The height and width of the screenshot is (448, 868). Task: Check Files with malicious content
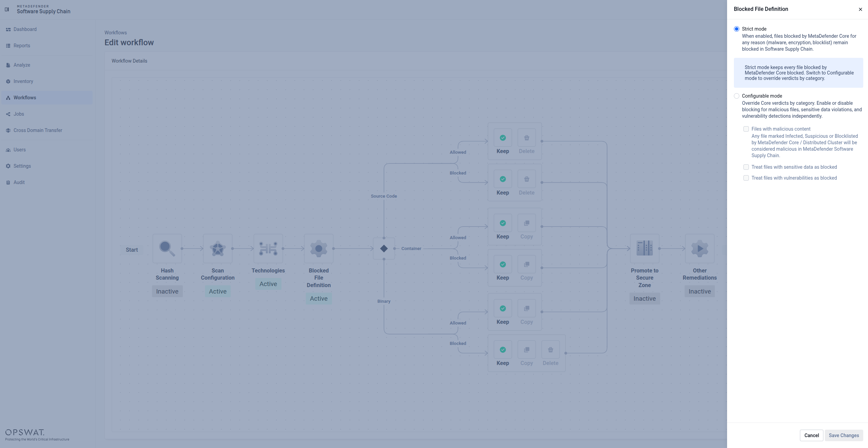[746, 129]
